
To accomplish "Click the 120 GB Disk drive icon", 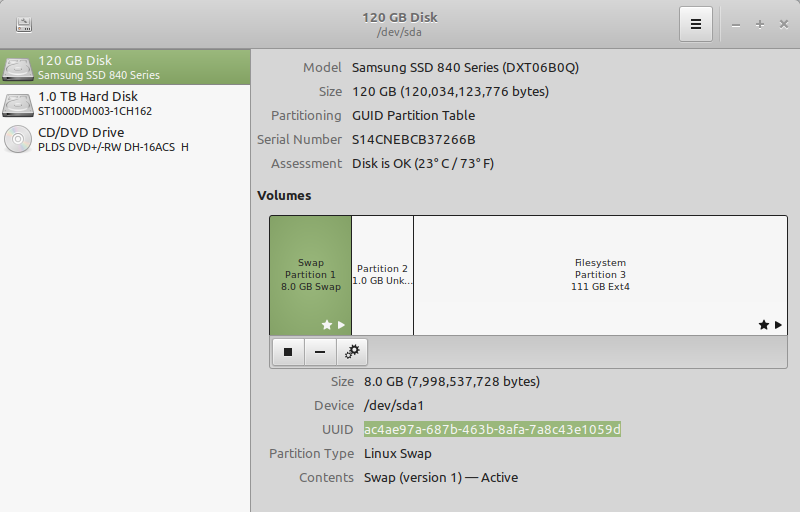I will (x=18, y=68).
